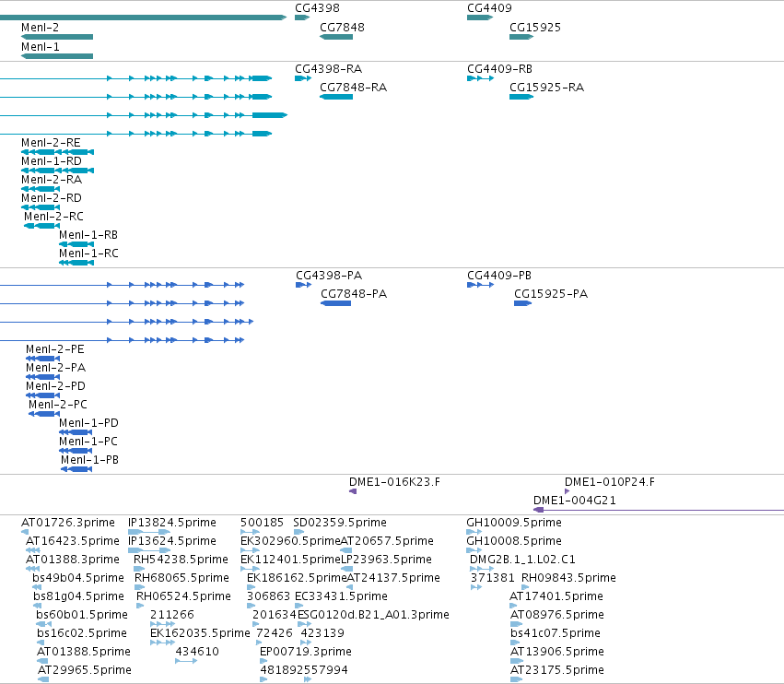Select the Menl-1-PB protein label
Screen dimensions: 784x684
coord(90,459)
